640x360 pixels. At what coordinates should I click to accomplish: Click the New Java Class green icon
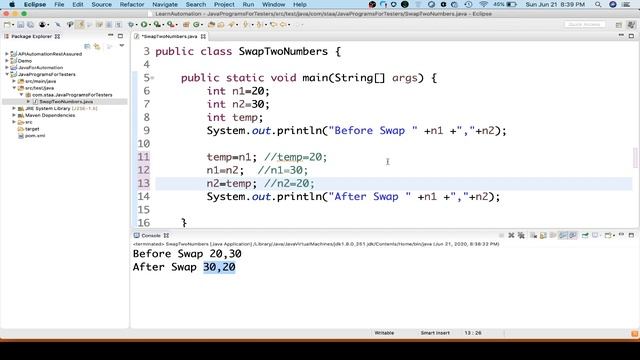click(x=196, y=25)
